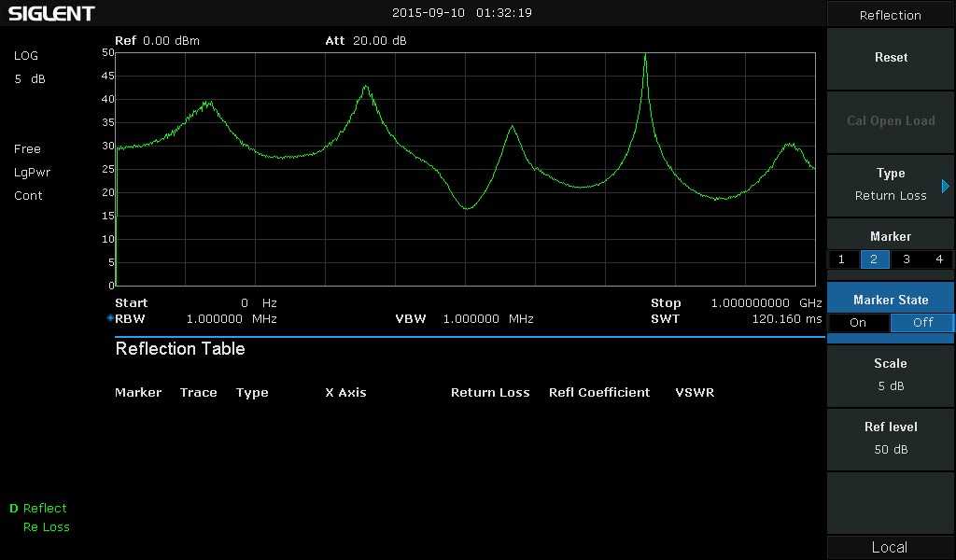Click the Local indicator at the bottom right
The width and height of the screenshot is (956, 560).
coord(890,548)
